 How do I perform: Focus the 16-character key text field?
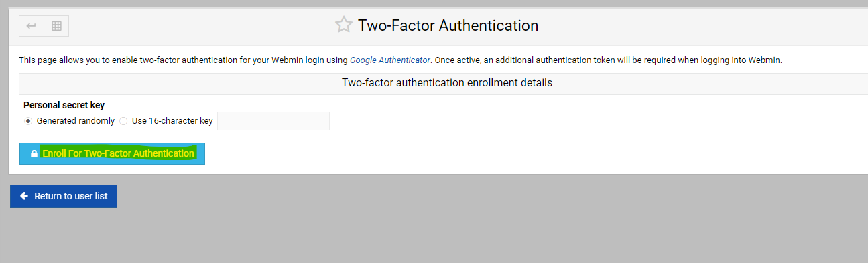[x=273, y=121]
